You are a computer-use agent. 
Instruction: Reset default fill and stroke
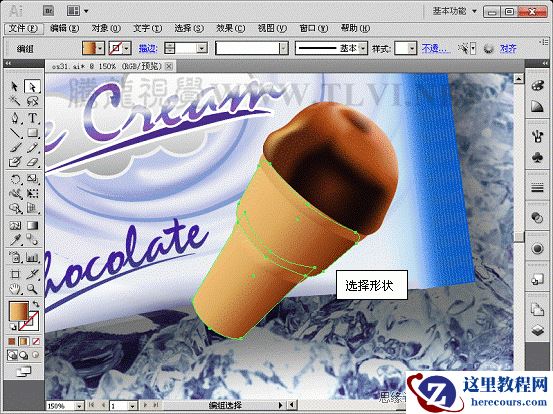point(13,327)
